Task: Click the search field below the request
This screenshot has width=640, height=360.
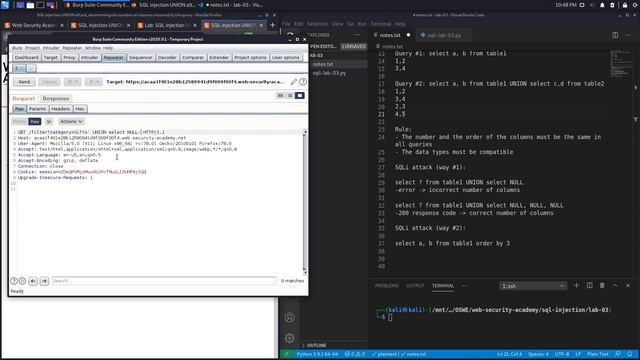Action: click(x=164, y=281)
